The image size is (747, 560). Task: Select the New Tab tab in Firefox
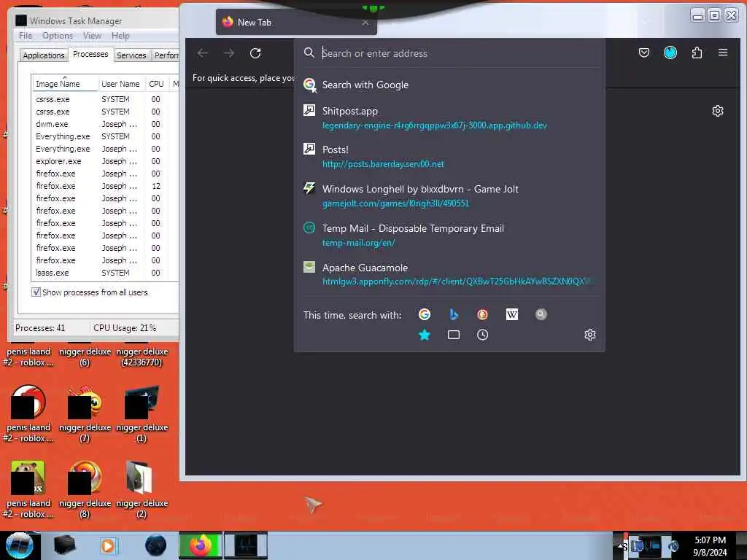pyautogui.click(x=296, y=23)
